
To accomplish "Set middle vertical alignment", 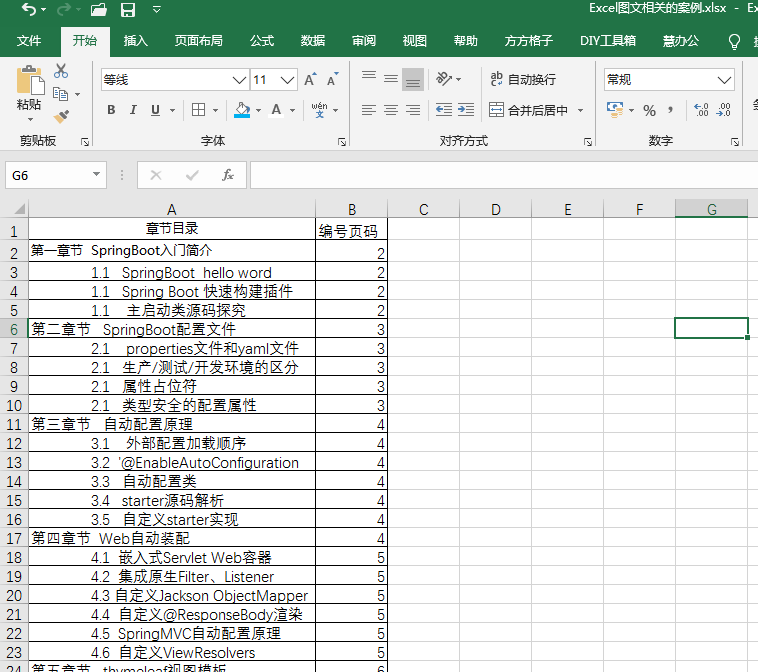I will click(x=391, y=78).
